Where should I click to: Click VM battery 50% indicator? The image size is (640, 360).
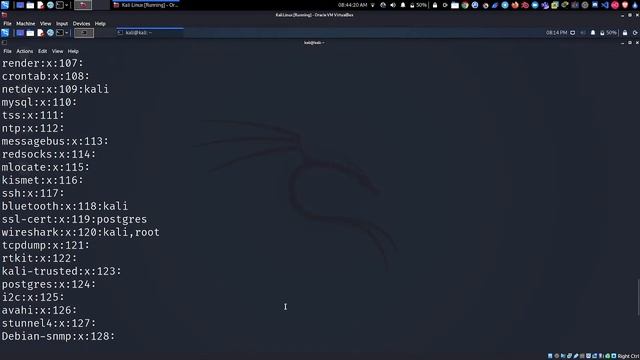[608, 33]
